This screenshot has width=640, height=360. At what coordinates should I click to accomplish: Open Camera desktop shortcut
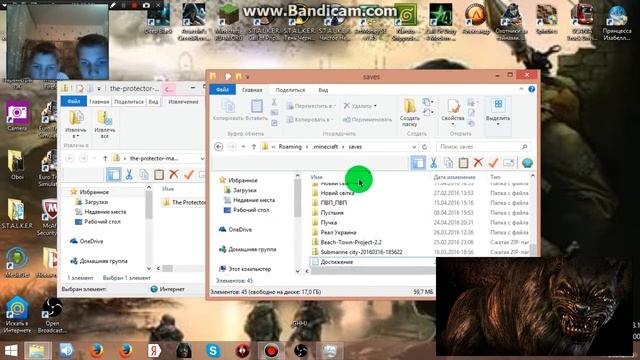point(17,116)
